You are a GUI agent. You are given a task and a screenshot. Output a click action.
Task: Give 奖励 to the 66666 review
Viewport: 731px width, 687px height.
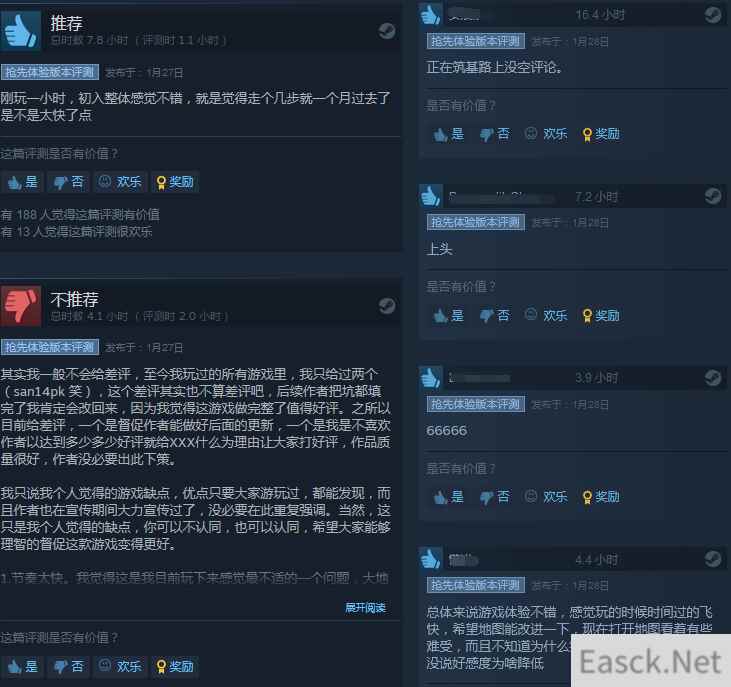point(601,496)
